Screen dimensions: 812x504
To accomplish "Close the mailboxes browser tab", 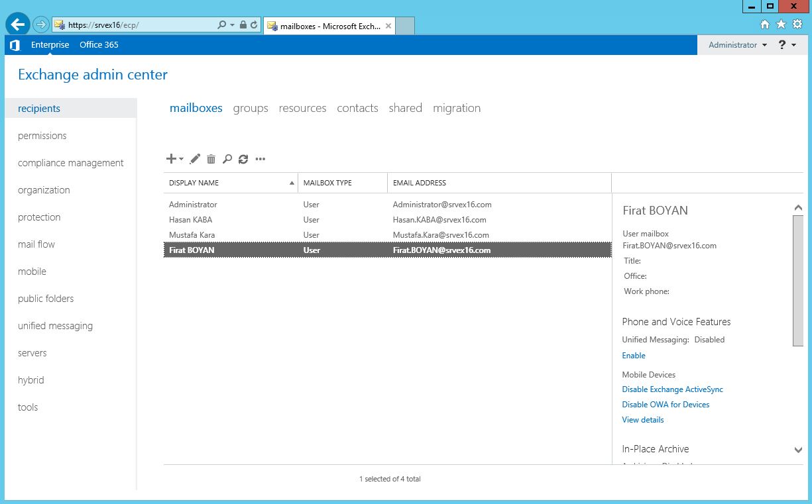I will point(388,26).
